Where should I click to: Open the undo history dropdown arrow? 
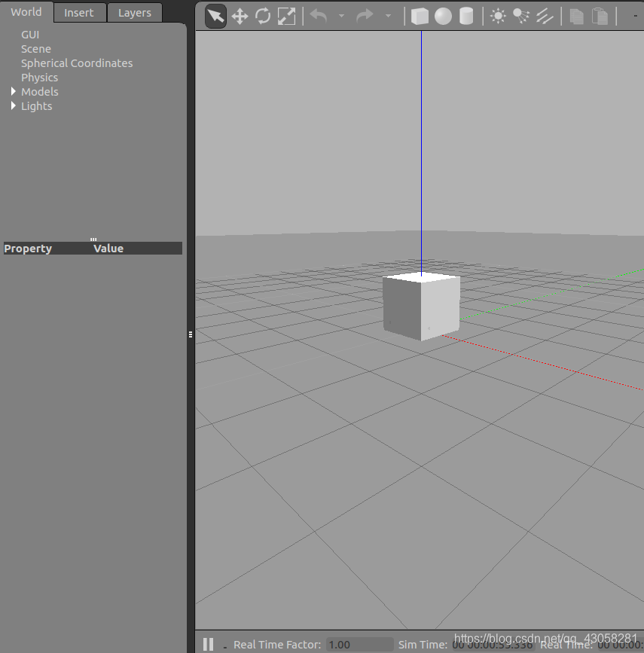(x=341, y=17)
